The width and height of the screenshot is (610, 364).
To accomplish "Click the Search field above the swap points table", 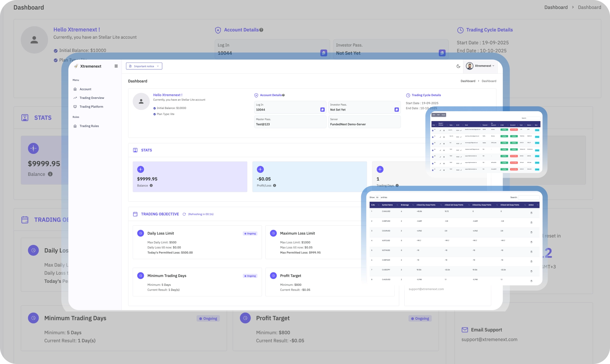I will (529, 197).
